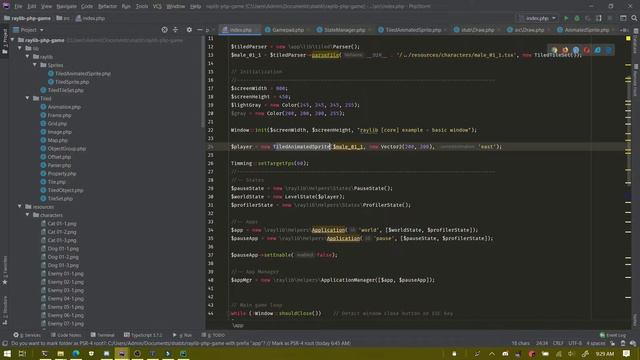Switch to Gamepad.php tab

click(x=285, y=30)
